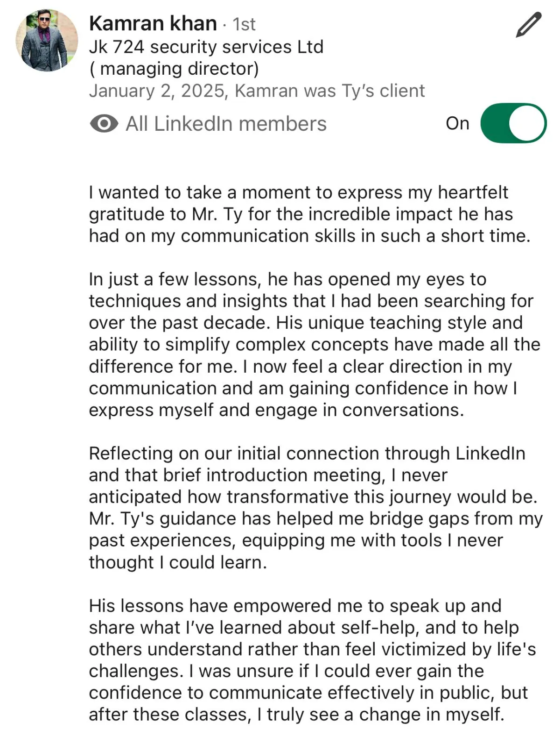Tap the pencil edit icon
The width and height of the screenshot is (560, 737).
point(528,25)
